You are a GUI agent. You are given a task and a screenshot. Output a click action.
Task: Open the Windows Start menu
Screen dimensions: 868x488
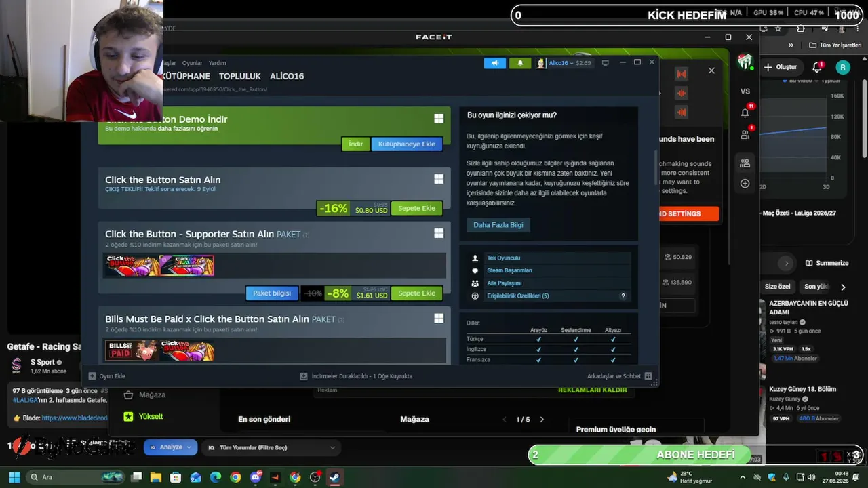click(14, 477)
